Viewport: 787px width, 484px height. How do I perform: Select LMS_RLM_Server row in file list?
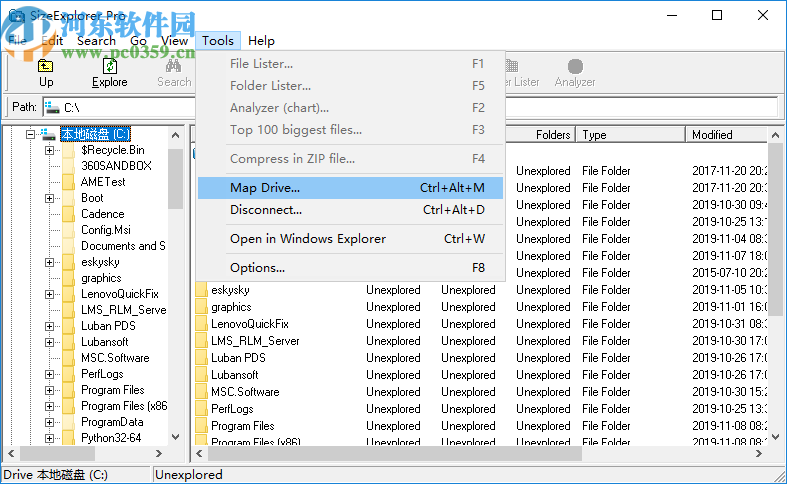pos(481,341)
